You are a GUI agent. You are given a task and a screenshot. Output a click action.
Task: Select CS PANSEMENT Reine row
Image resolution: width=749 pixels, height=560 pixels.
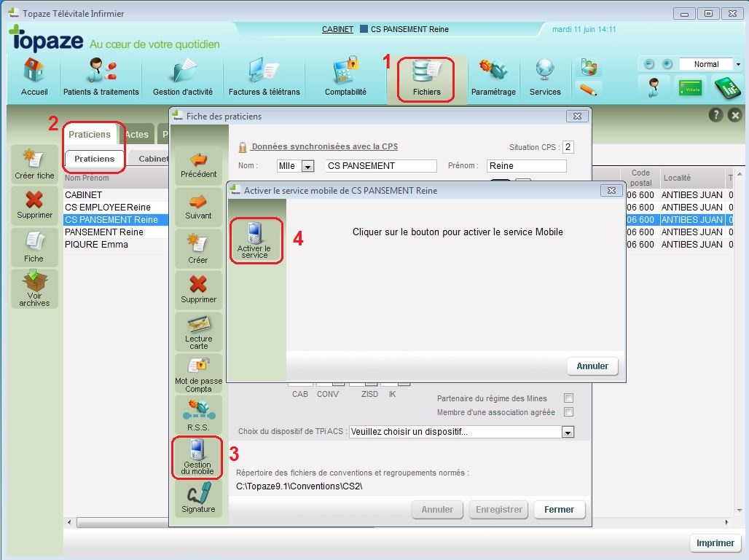116,220
